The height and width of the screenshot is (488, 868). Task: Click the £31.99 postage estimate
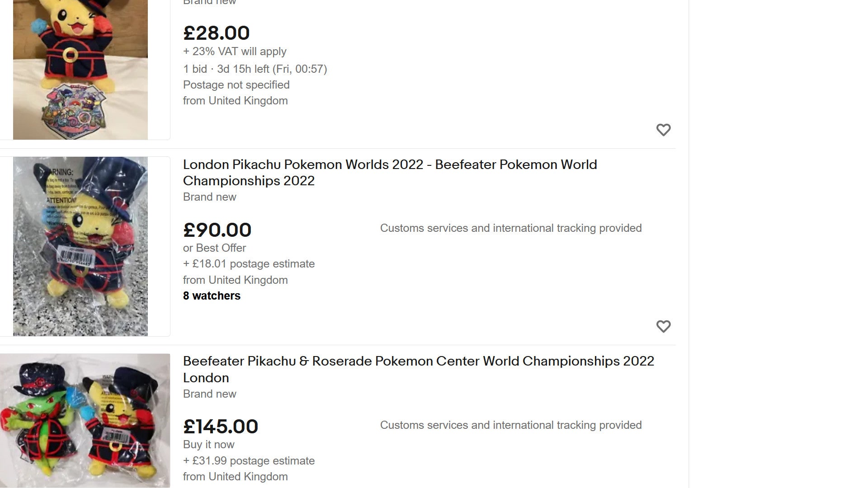[249, 461]
